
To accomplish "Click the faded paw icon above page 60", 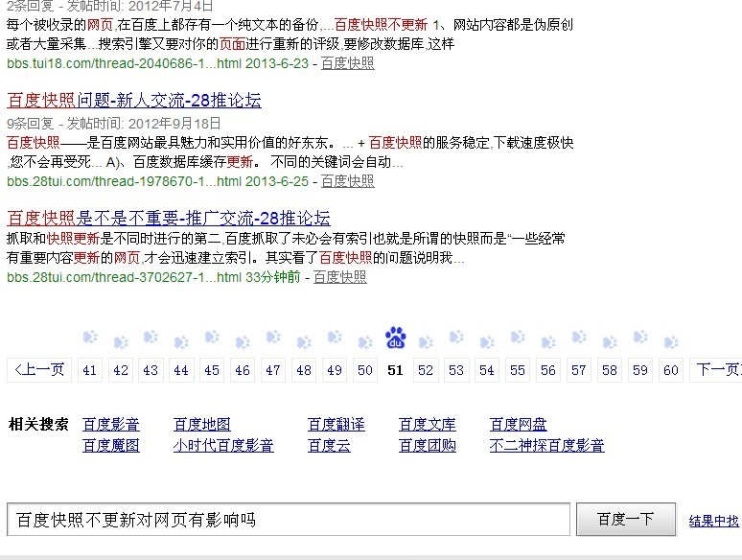I will (670, 341).
